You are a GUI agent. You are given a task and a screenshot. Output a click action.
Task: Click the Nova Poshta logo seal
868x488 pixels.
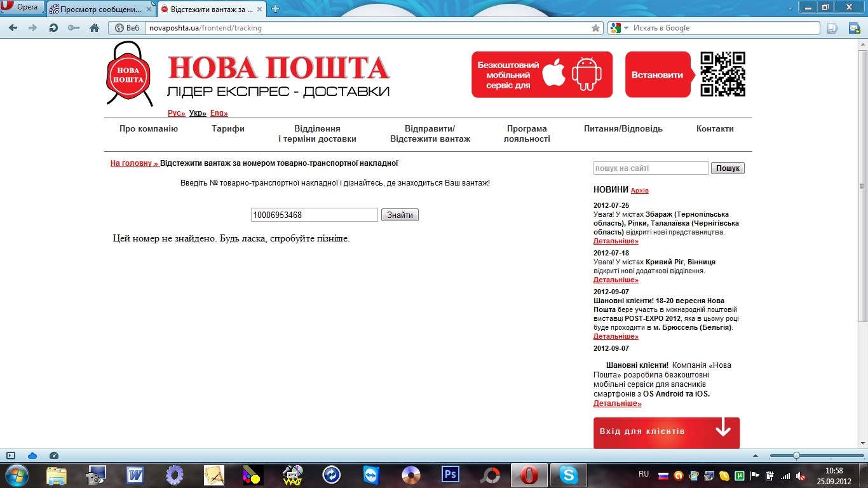tap(129, 74)
